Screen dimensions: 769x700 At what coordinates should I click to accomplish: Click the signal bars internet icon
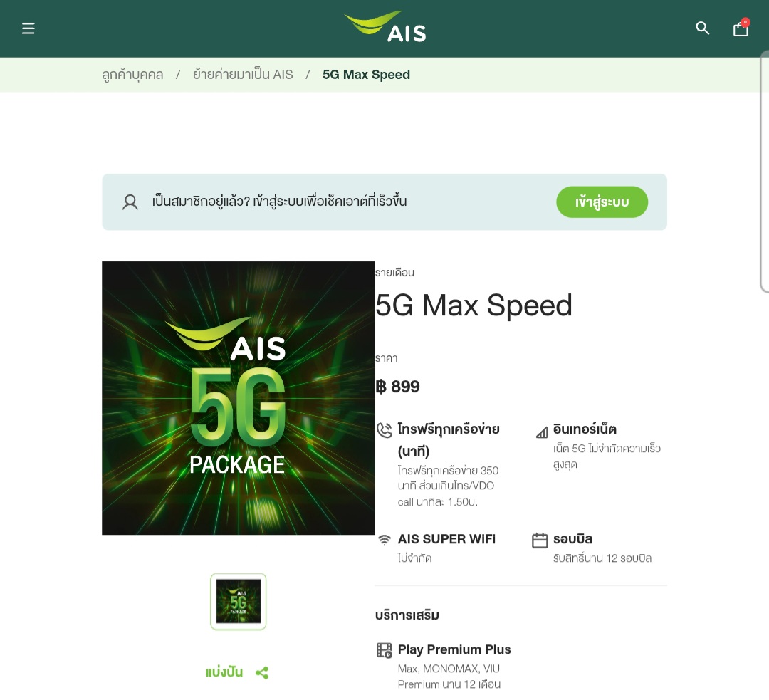(x=541, y=432)
